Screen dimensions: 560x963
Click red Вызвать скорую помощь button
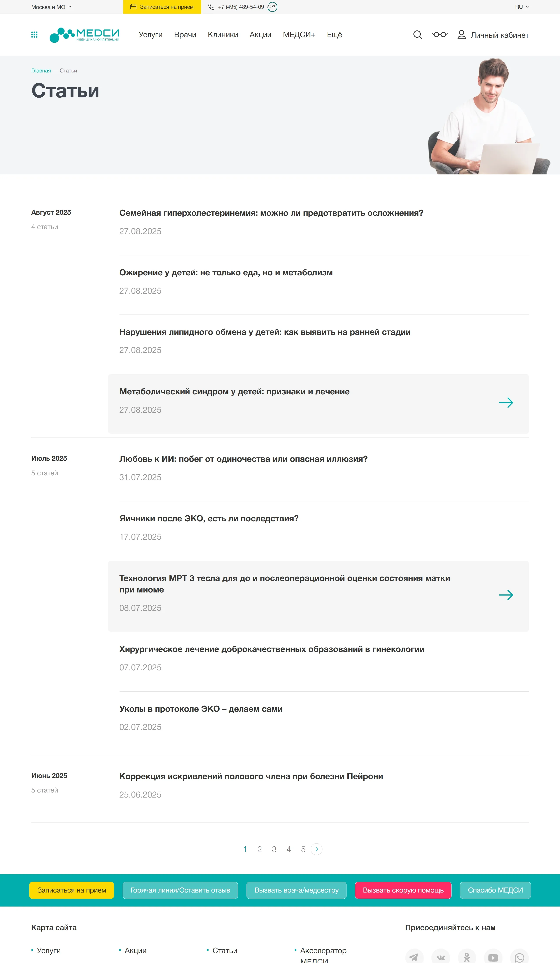pyautogui.click(x=403, y=890)
